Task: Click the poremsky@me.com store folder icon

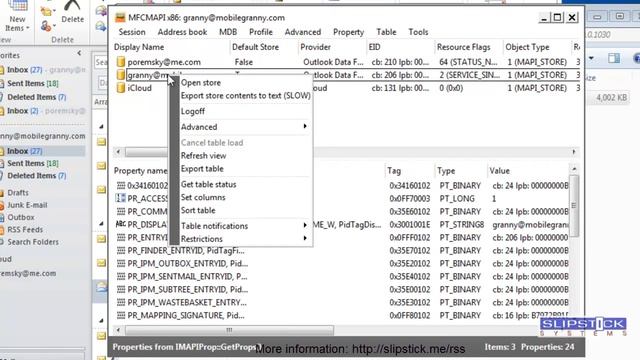Action: [x=120, y=62]
